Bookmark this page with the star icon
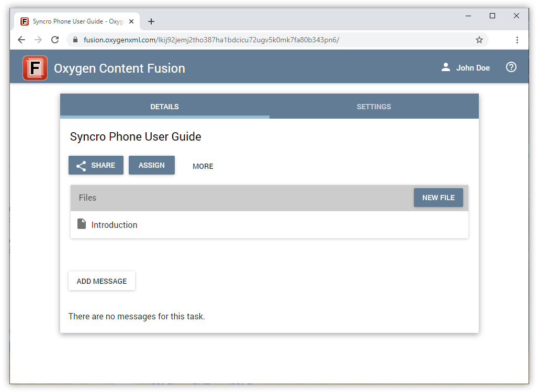The height and width of the screenshot is (392, 539). pyautogui.click(x=479, y=40)
